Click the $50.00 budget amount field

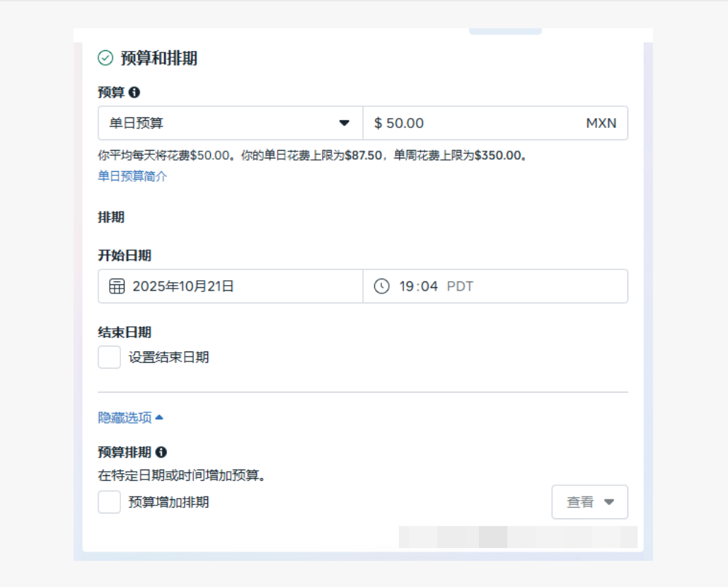[467, 123]
